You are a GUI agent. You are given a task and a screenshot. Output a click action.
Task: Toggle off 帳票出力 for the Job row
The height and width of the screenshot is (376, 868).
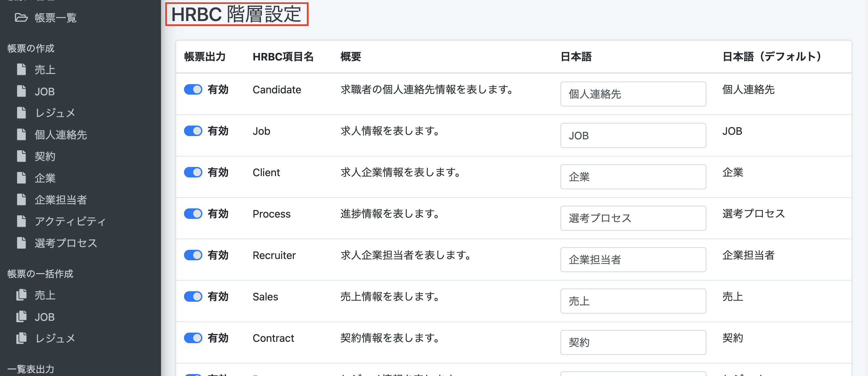tap(193, 131)
